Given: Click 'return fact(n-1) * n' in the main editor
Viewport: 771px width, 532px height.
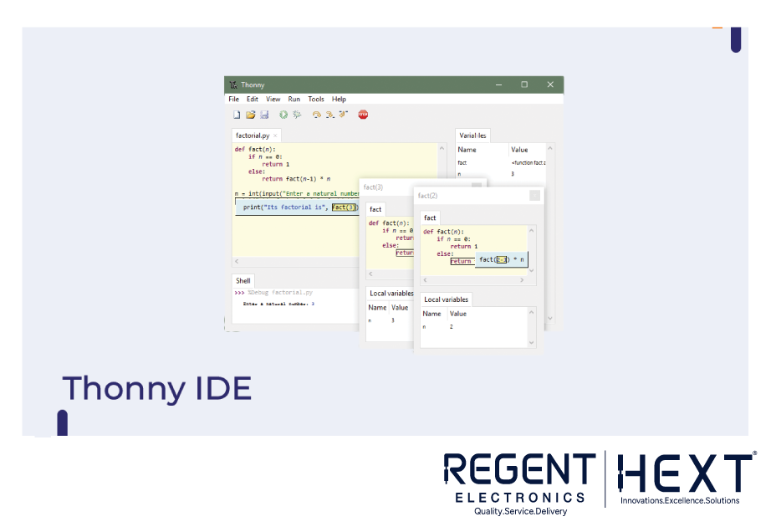Looking at the screenshot, I should point(296,179).
